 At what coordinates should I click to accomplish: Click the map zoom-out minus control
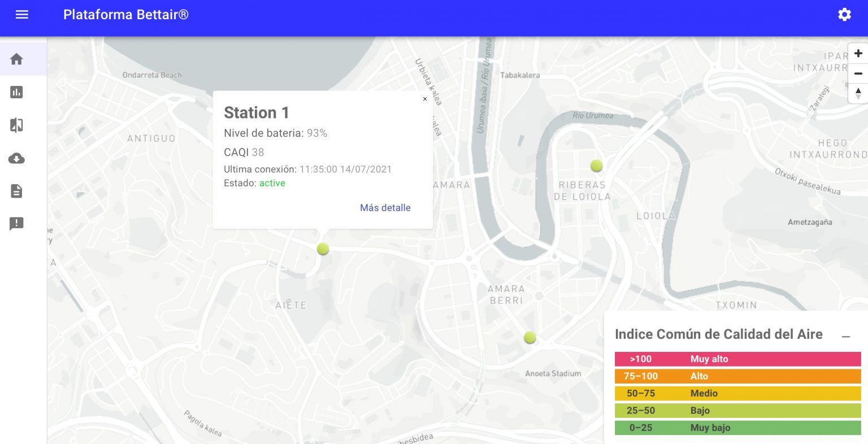(x=858, y=73)
